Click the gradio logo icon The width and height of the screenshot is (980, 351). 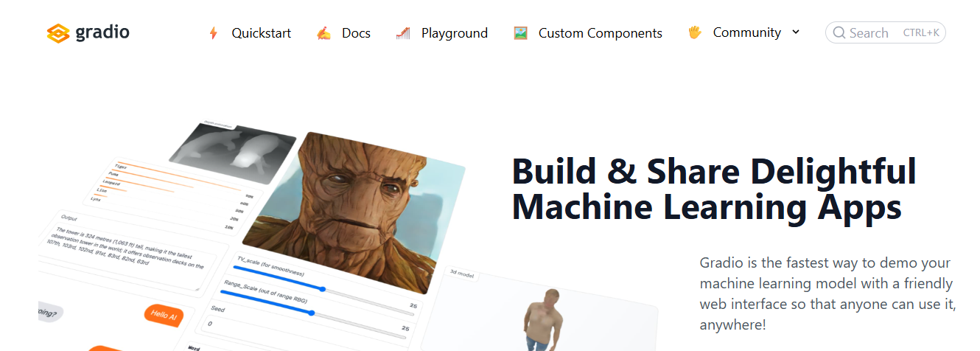[x=58, y=33]
